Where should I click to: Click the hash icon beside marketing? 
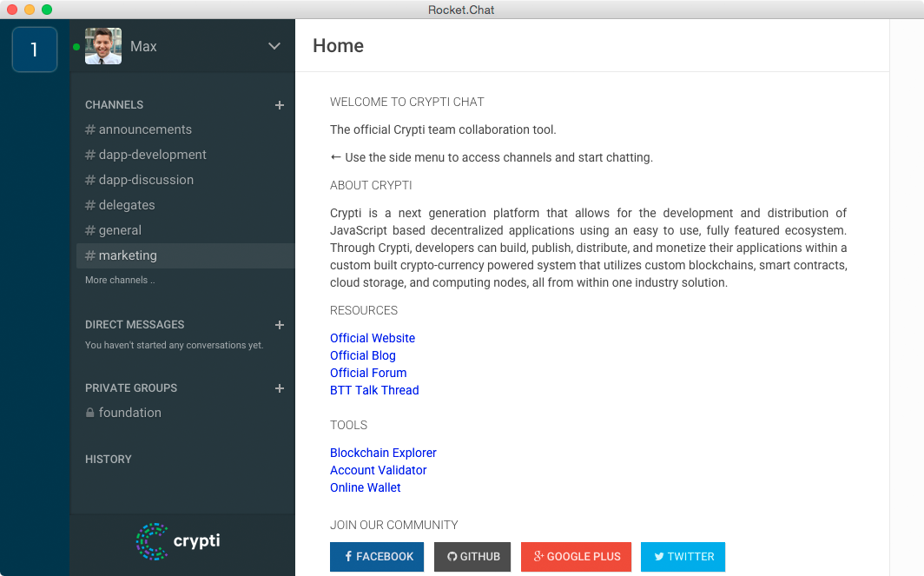(90, 256)
